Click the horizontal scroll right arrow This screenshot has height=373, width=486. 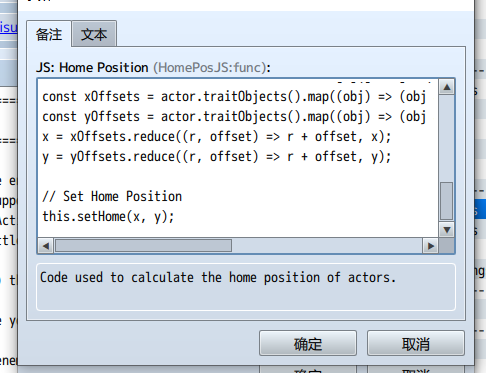click(430, 246)
